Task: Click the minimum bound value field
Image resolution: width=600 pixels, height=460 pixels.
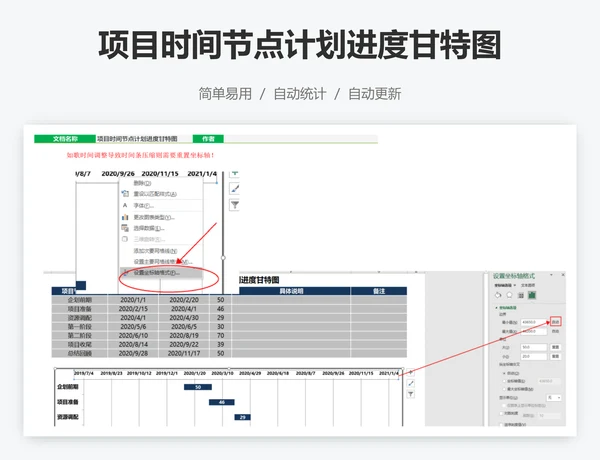Action: (534, 322)
